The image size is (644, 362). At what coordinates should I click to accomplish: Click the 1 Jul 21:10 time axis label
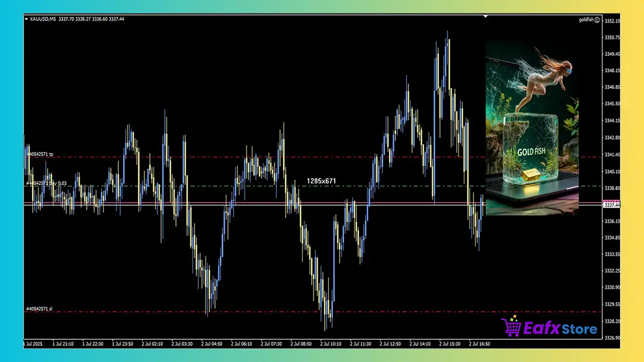tap(63, 344)
